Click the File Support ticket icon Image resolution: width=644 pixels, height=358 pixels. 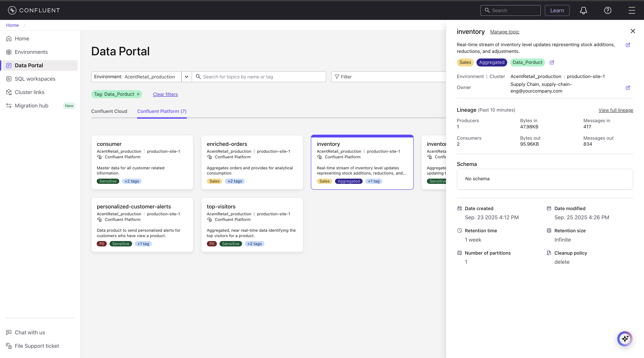9,346
